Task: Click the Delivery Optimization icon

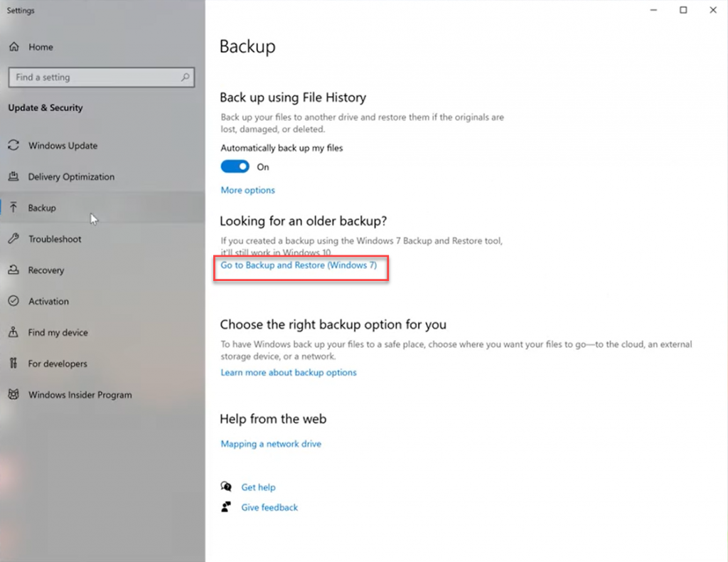Action: 14,176
